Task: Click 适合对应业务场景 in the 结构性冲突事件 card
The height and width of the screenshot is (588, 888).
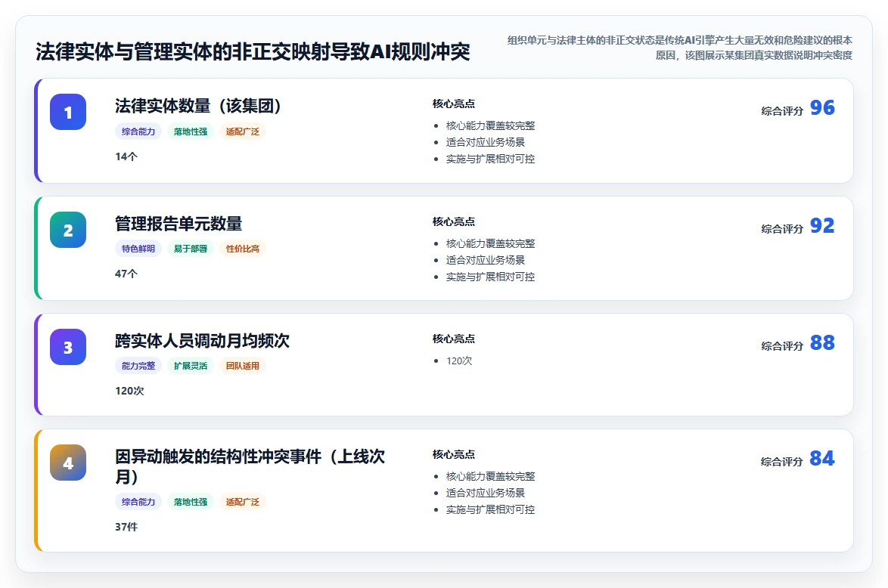Action: click(486, 493)
